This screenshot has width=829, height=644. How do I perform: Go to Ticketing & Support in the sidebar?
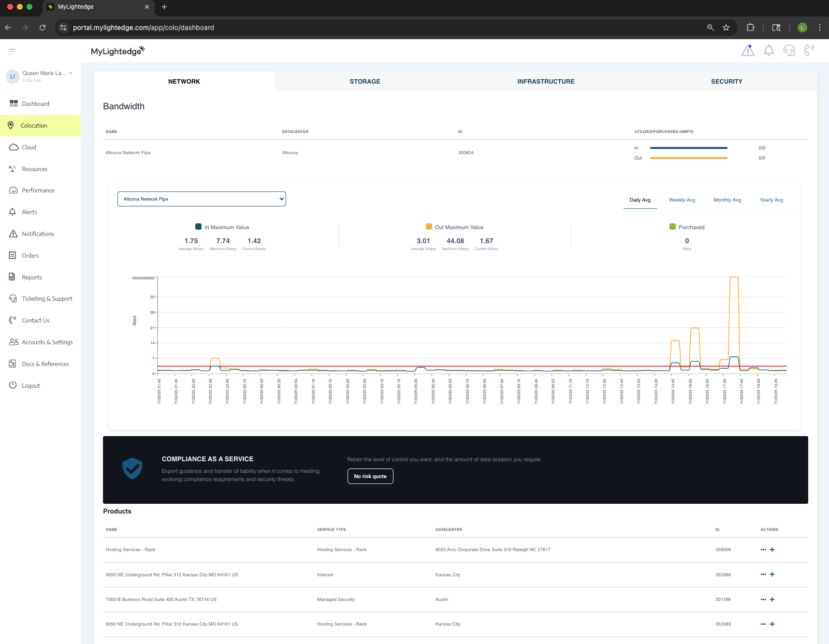click(x=47, y=299)
